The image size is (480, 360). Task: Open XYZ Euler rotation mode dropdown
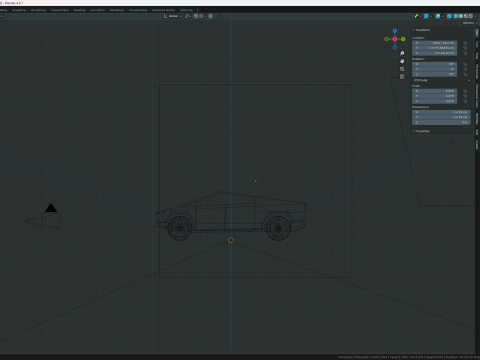[x=442, y=80]
